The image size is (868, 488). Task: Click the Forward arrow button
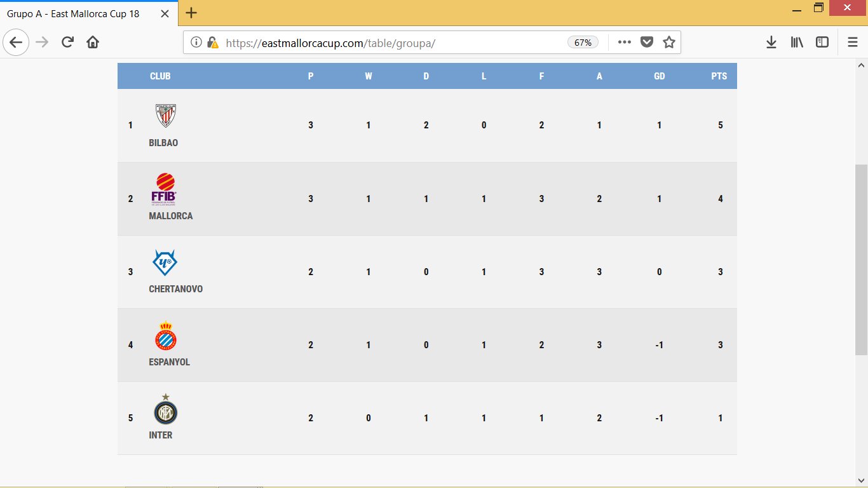click(x=42, y=43)
